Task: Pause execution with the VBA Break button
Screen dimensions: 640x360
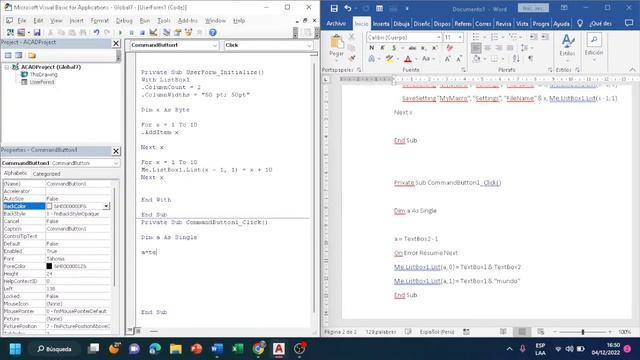Action: point(131,32)
